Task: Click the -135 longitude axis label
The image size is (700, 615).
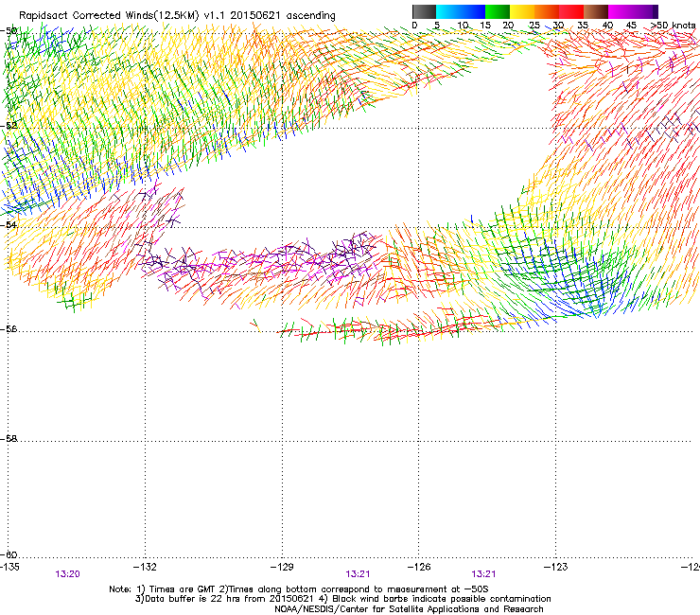Action: (9, 567)
